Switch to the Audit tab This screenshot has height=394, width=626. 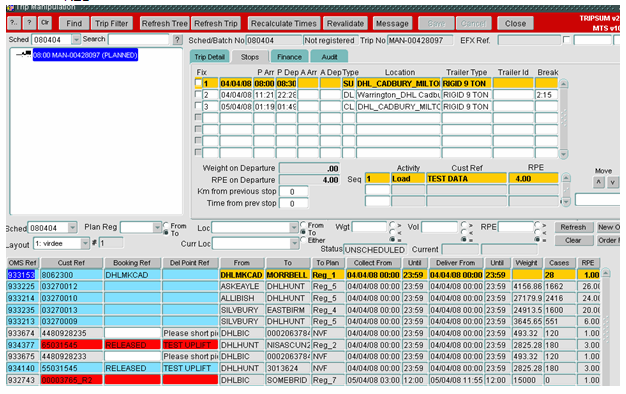(x=329, y=57)
